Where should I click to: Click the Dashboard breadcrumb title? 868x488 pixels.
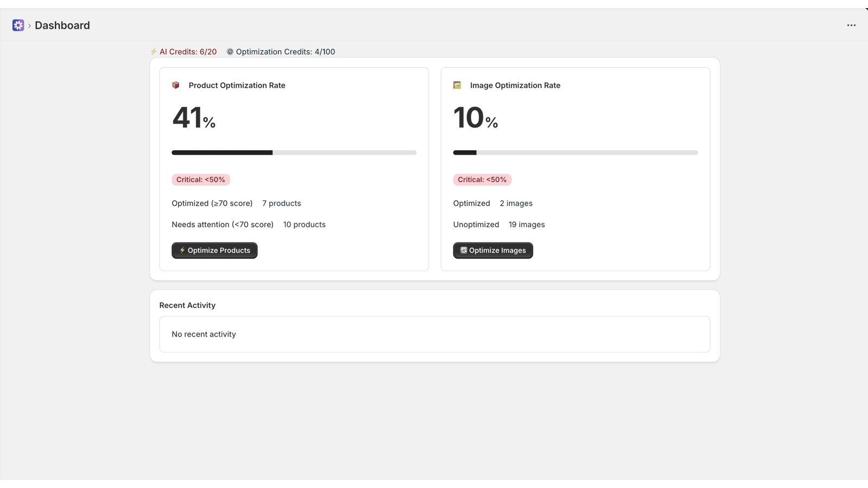(62, 25)
